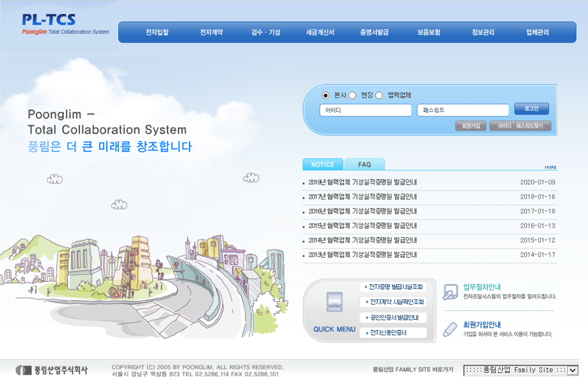Open the 2016년 협력업체 기성실적증명원 발급안내 notice
This screenshot has width=588, height=388.
(x=363, y=211)
